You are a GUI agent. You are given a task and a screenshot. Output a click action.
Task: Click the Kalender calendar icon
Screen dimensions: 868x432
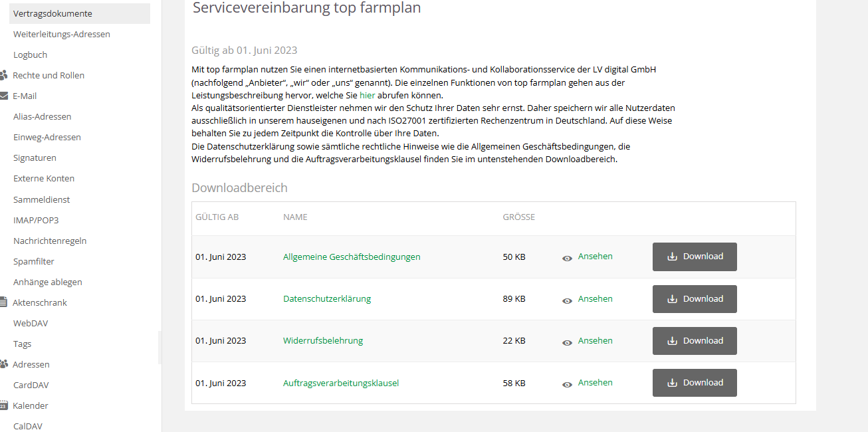point(4,405)
